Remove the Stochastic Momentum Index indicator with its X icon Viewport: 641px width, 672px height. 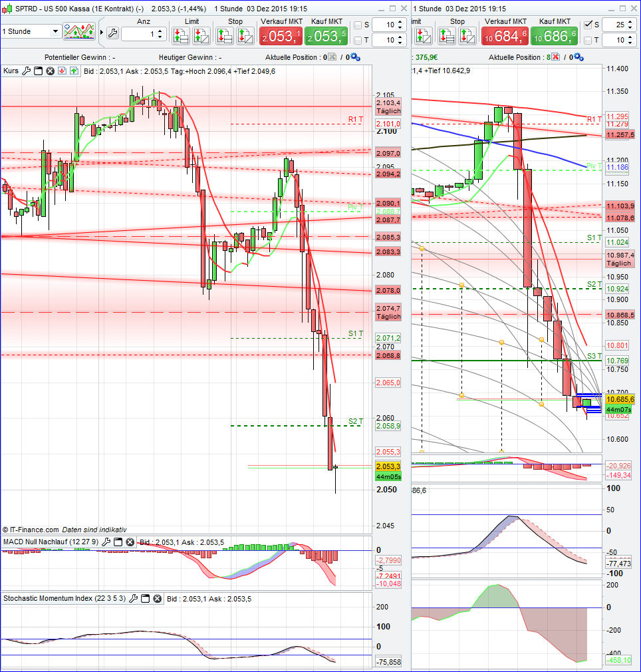point(158,598)
